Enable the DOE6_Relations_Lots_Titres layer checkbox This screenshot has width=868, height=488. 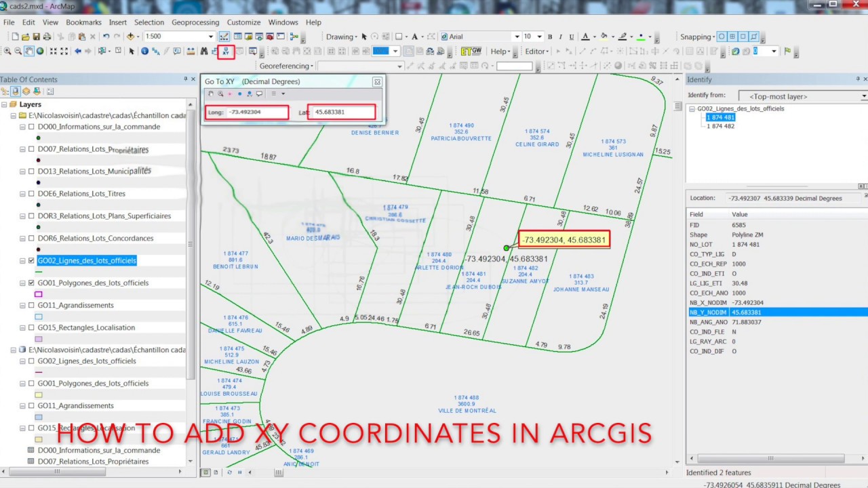[x=31, y=194]
